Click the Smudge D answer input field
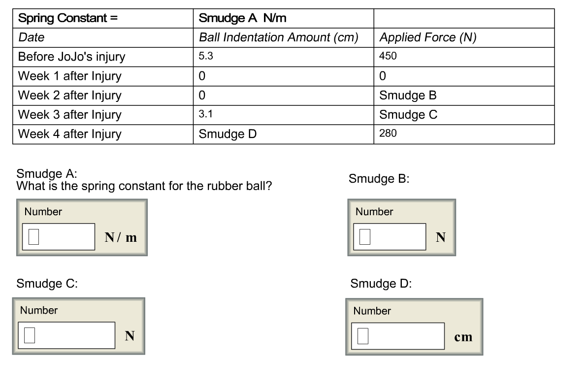588x392 pixels. click(x=397, y=336)
